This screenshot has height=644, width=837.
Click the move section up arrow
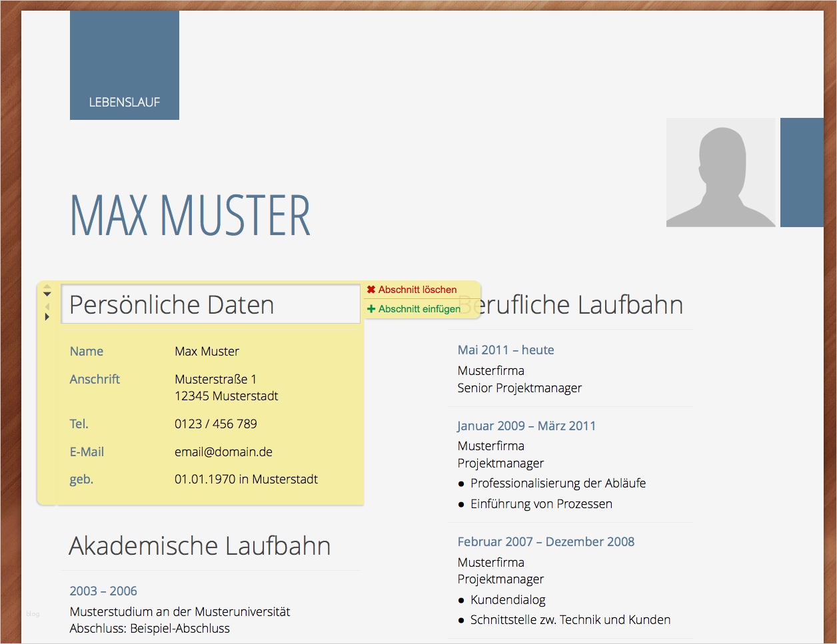coord(47,287)
